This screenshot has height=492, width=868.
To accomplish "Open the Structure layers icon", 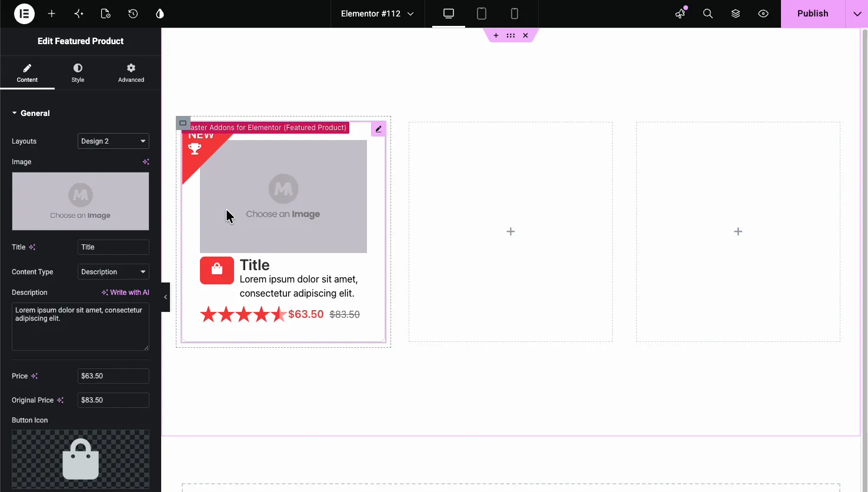I will [x=736, y=14].
